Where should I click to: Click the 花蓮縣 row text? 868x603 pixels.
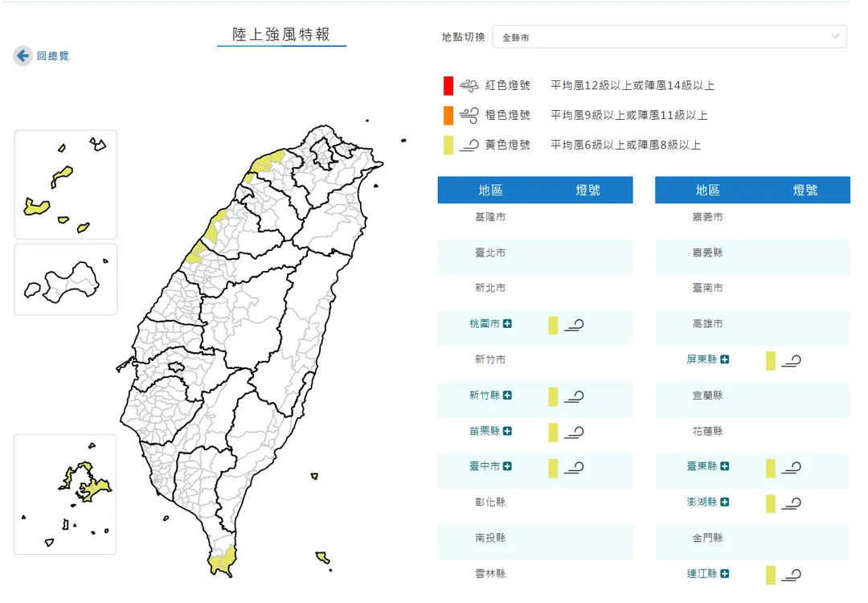coord(707,431)
